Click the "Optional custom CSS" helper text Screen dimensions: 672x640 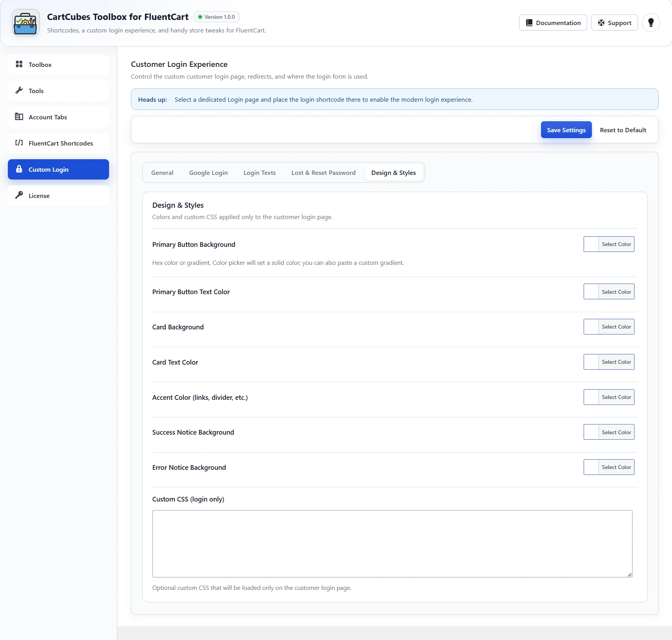tap(252, 588)
